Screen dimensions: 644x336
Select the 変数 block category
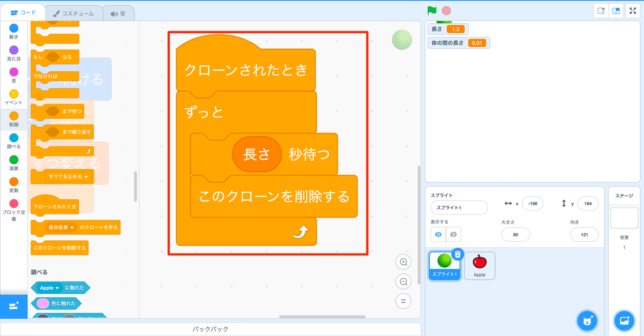[13, 185]
